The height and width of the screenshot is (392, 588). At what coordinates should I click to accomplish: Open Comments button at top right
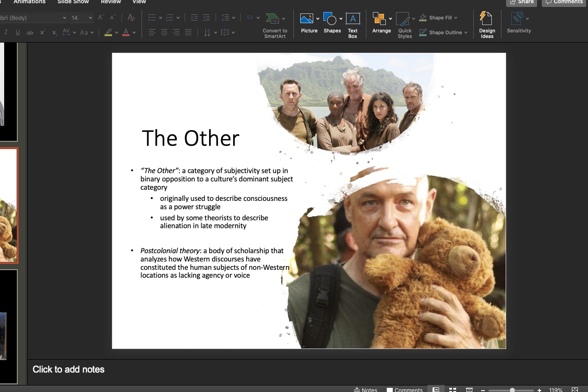(563, 2)
